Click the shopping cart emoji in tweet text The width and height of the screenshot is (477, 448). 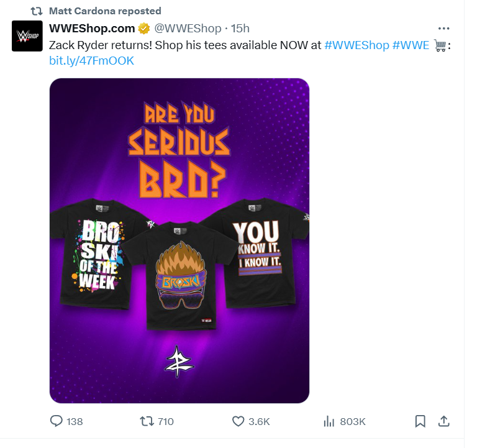tap(440, 45)
